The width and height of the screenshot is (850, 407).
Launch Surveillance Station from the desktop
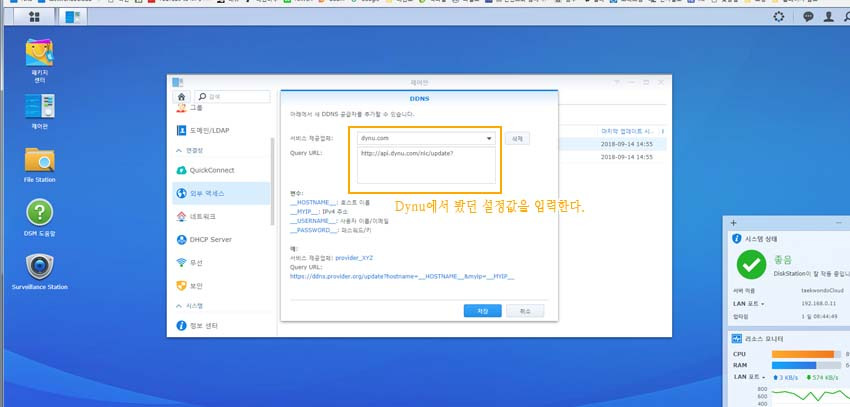(x=40, y=266)
